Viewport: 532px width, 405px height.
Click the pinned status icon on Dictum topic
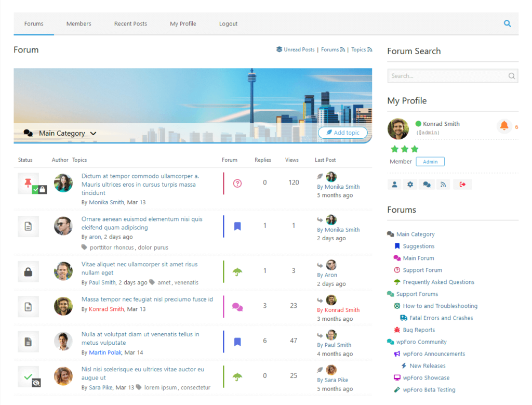tap(28, 183)
